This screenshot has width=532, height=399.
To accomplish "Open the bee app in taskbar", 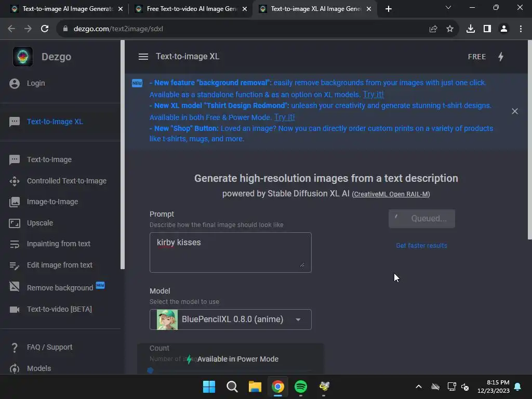I will 324,386.
